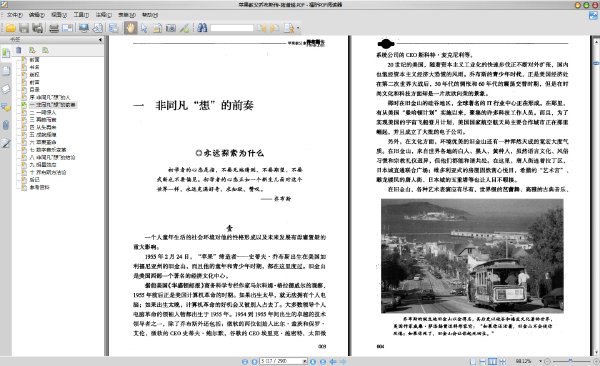Select the bookmark beginning with 七

click(48, 150)
